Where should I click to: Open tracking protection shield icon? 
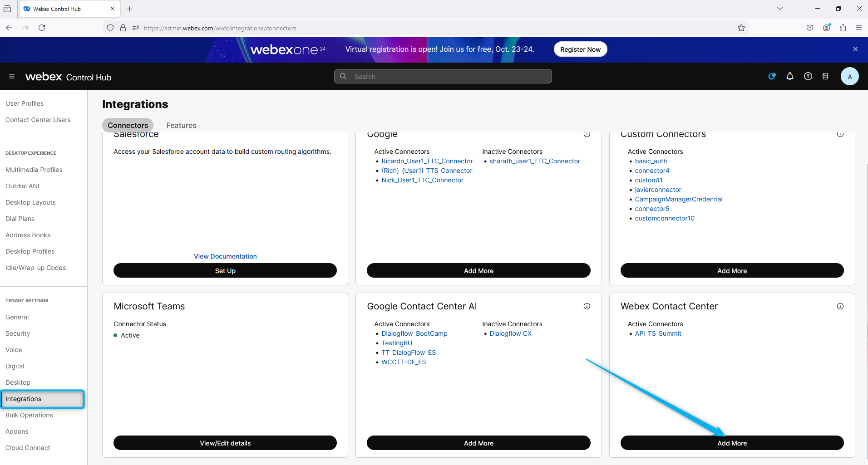tap(110, 28)
